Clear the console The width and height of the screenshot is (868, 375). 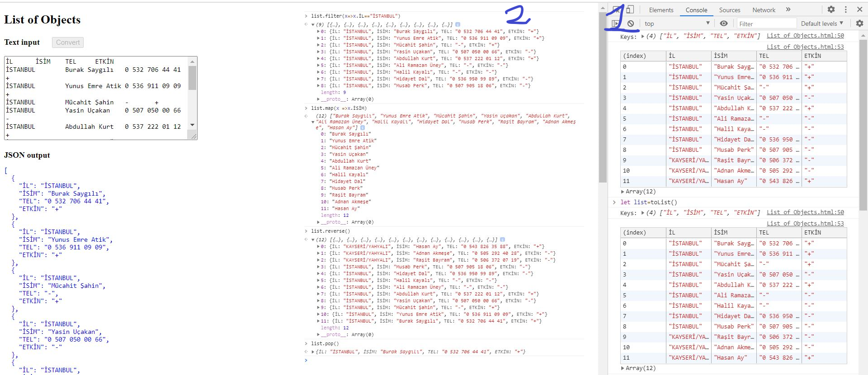point(631,23)
